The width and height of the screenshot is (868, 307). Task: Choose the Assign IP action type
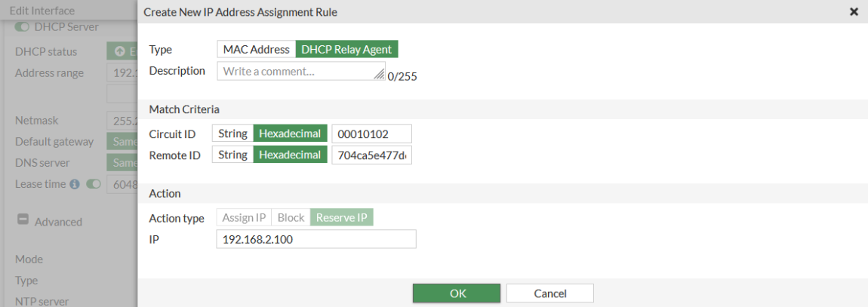point(244,218)
